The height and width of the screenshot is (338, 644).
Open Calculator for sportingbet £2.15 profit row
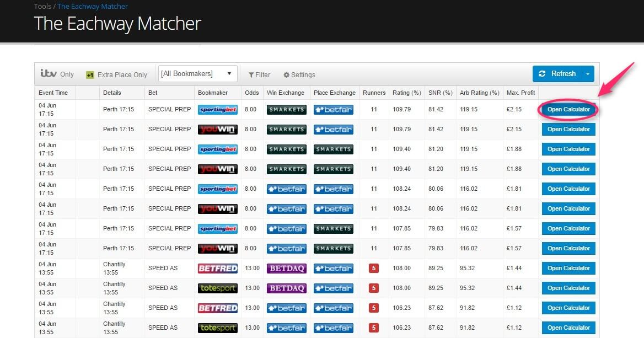coord(568,110)
